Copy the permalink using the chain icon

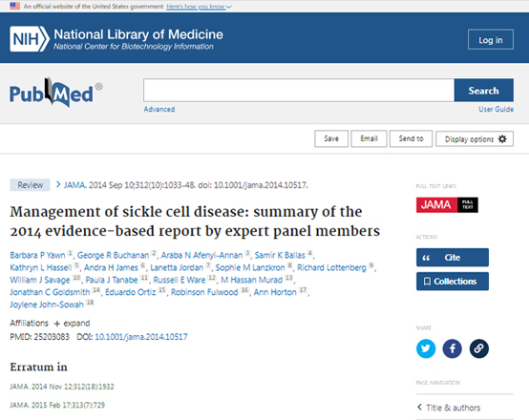478,348
